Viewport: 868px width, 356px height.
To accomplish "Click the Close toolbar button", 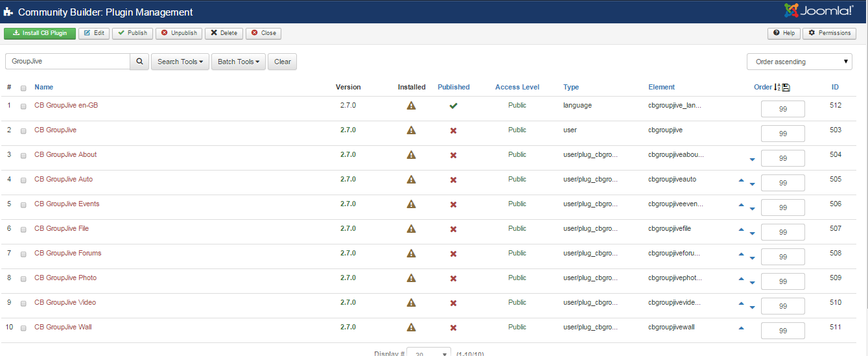I will click(x=263, y=33).
